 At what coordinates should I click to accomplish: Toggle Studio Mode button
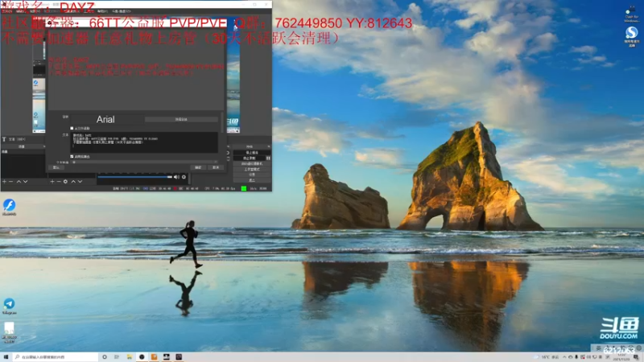click(x=252, y=169)
